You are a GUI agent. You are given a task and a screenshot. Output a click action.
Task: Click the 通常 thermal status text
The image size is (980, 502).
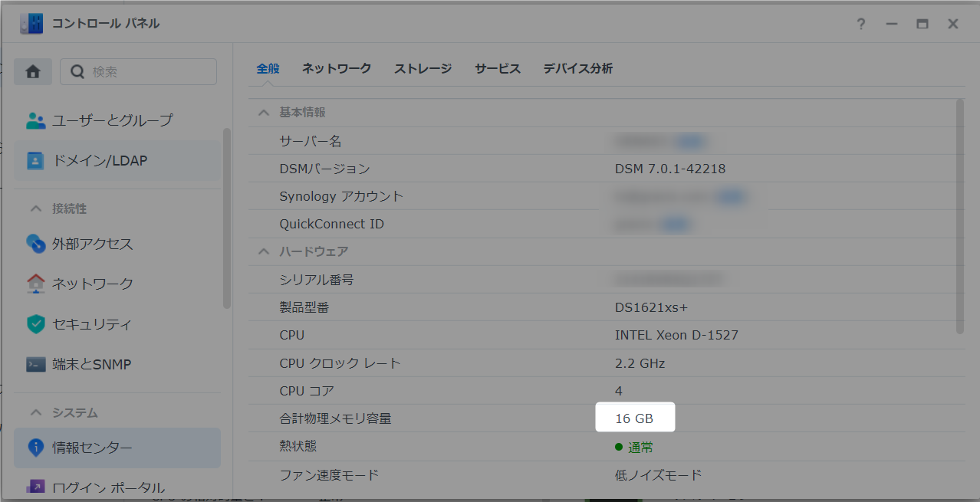point(641,447)
